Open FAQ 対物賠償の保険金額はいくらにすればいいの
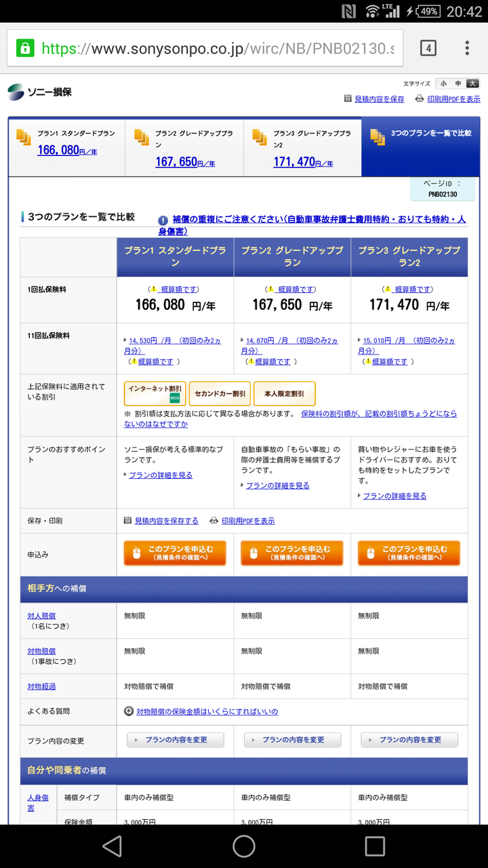488x868 pixels. coord(207,711)
